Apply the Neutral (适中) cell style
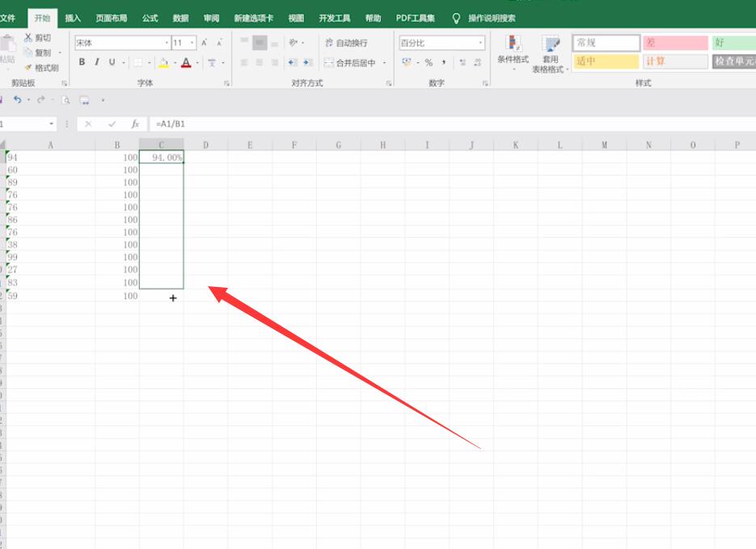The width and height of the screenshot is (756, 549). (x=606, y=61)
